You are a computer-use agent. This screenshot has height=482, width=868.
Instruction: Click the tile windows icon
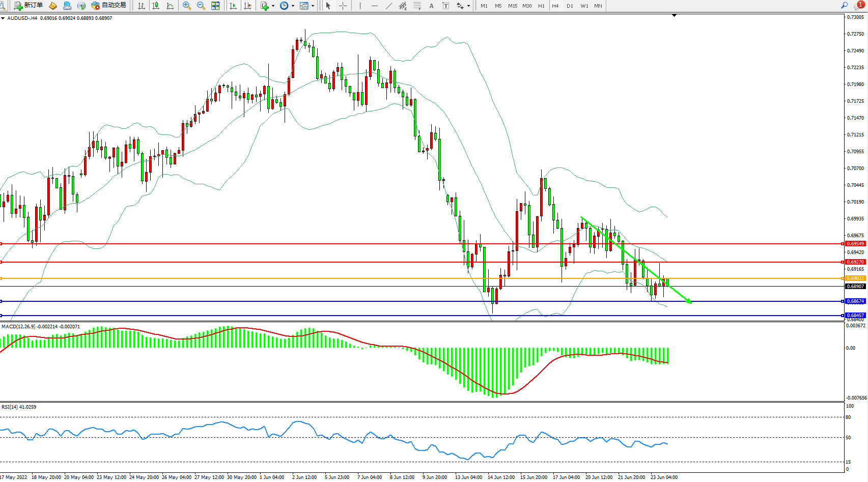[x=215, y=6]
